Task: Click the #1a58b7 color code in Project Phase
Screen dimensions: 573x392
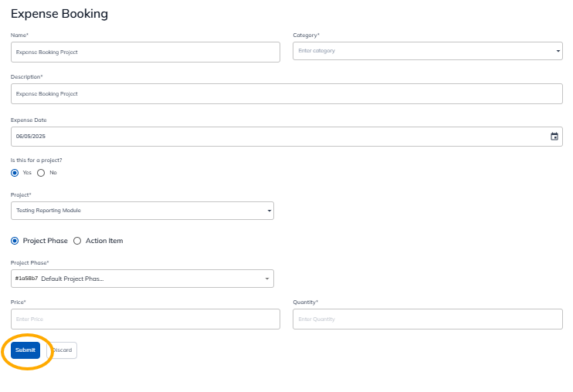Action: tap(26, 279)
